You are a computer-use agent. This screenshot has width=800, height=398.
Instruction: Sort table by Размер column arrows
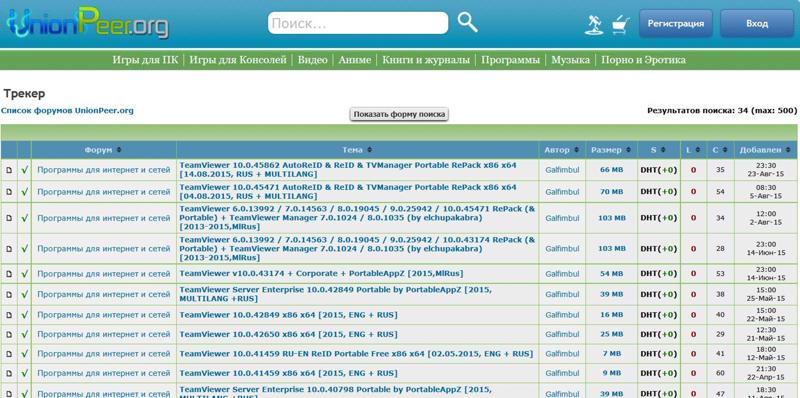pyautogui.click(x=628, y=150)
